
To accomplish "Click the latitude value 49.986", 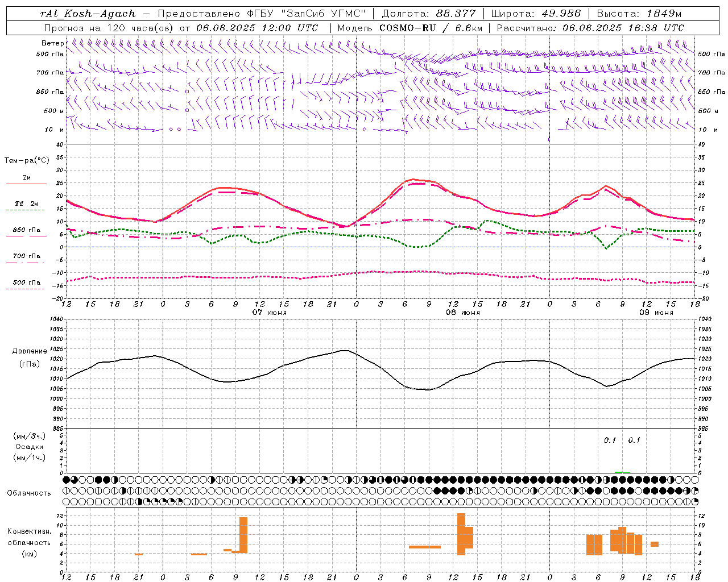I will (x=561, y=14).
